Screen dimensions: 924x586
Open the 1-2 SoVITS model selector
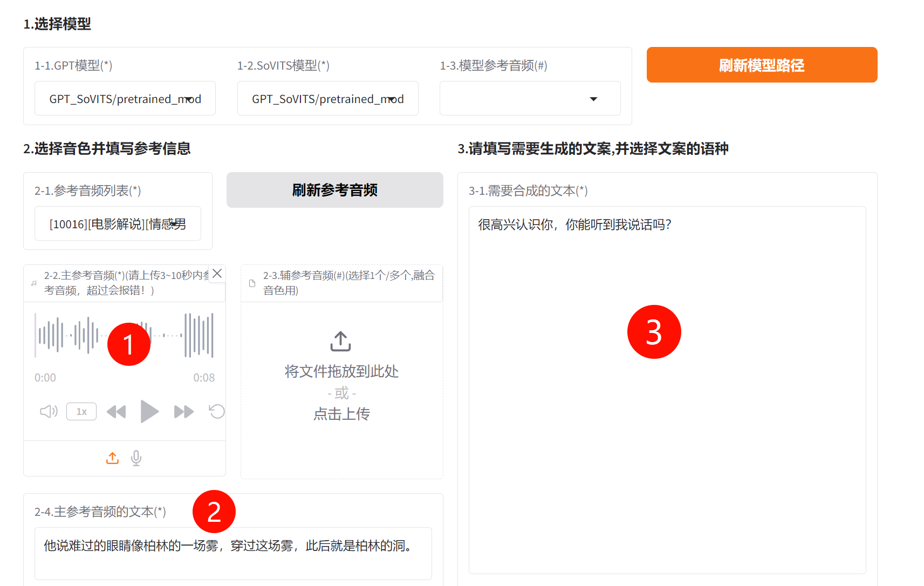[x=327, y=98]
